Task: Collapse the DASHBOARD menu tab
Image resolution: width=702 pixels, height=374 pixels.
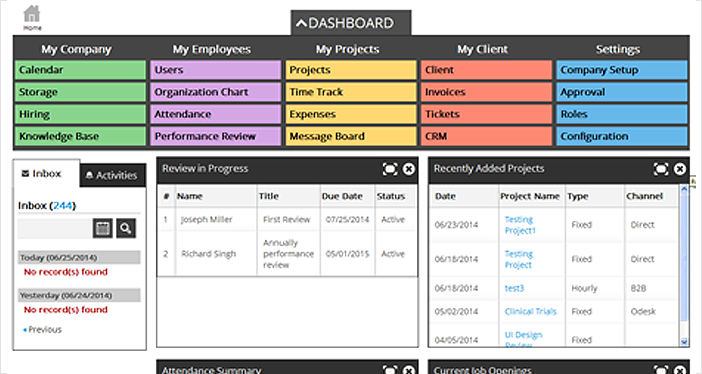Action: click(351, 23)
